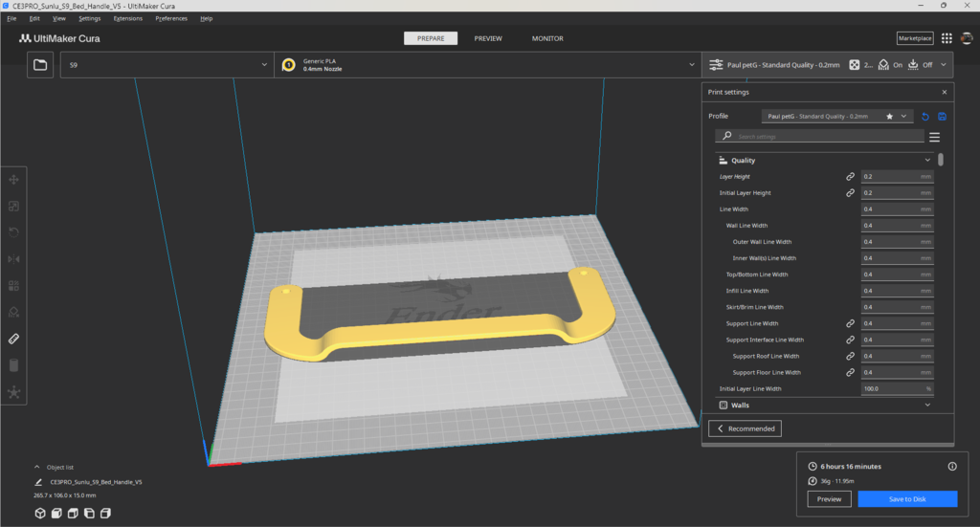
Task: Activate the Measure ruler tool
Action: [x=13, y=339]
